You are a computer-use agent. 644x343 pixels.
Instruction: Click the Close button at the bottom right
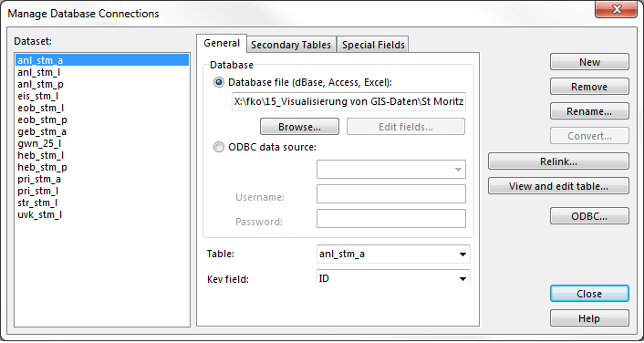pyautogui.click(x=589, y=294)
